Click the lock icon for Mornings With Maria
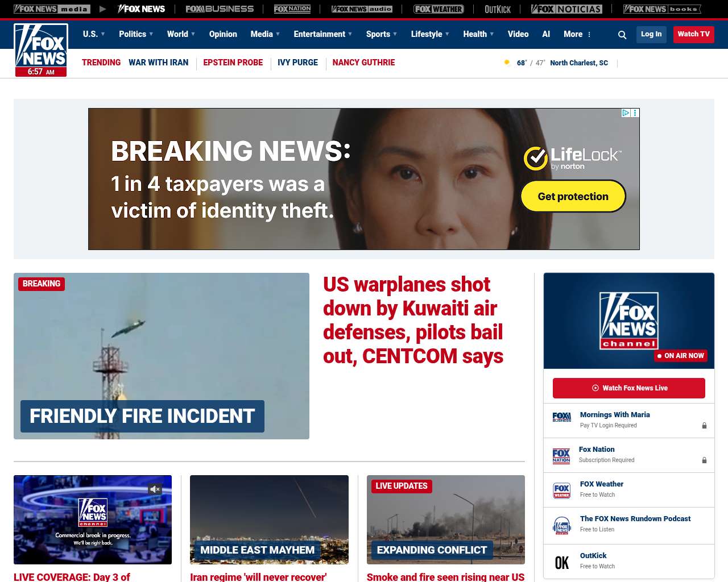Image resolution: width=728 pixels, height=582 pixels. coord(704,426)
